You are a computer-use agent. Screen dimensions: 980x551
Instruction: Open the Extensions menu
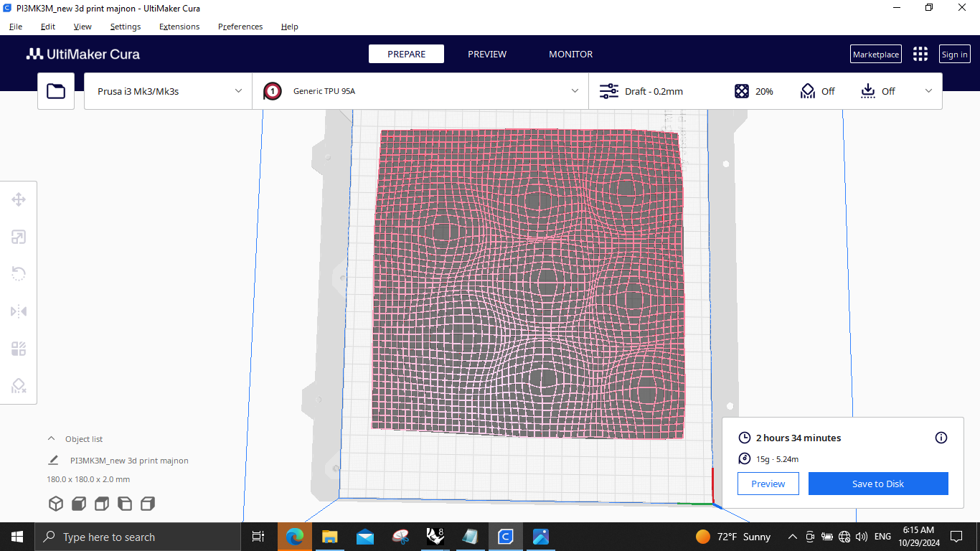coord(179,27)
